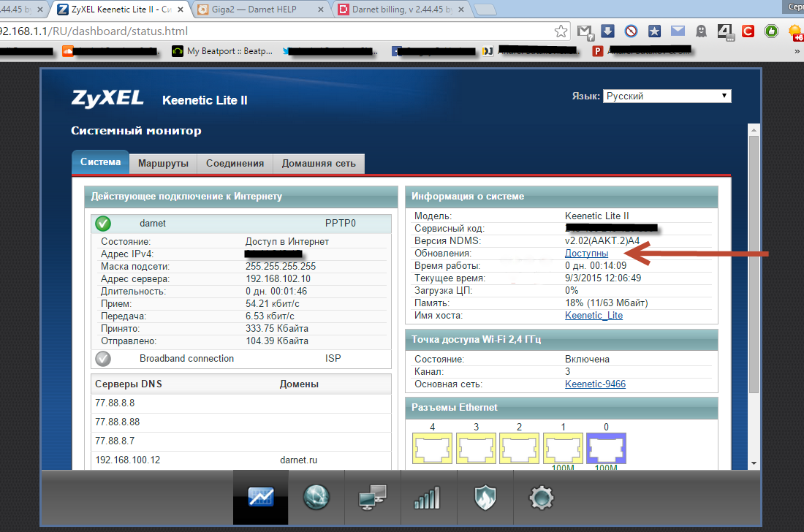Click the current time 9/3/2015 12:06:49
Viewport: 804px width, 532px height.
[603, 278]
